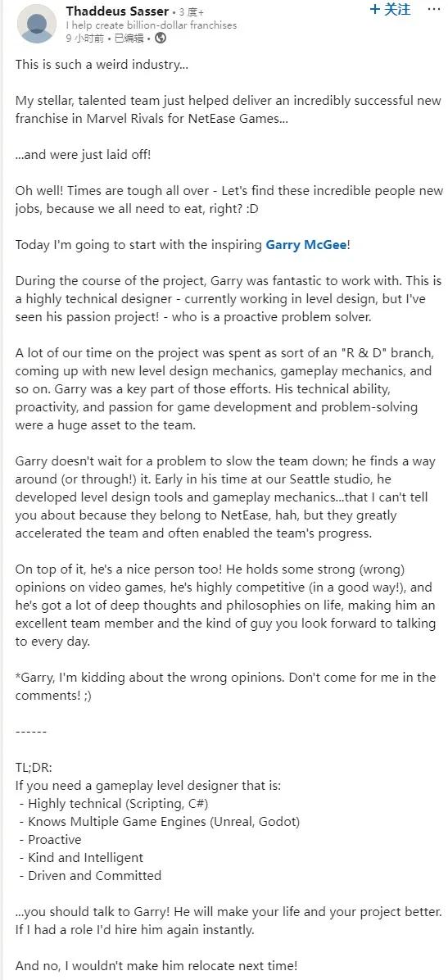Open Thaddeus Sasser's profile avatar
The width and height of the screenshot is (448, 980).
point(37,24)
